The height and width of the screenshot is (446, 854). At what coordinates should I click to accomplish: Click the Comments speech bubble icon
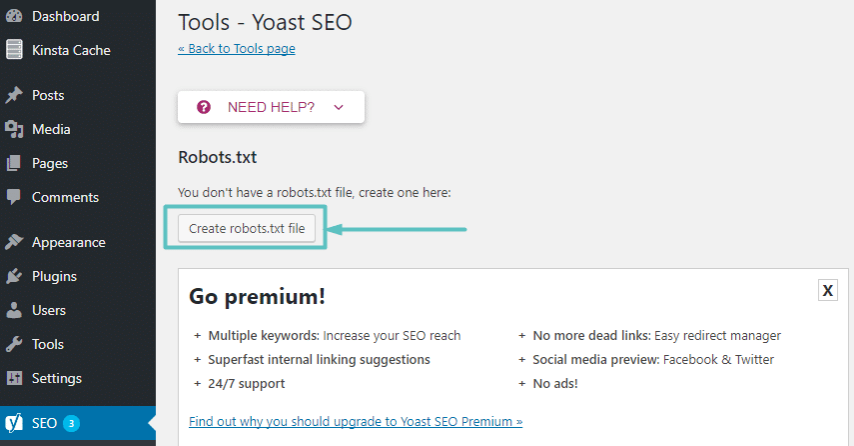point(14,197)
